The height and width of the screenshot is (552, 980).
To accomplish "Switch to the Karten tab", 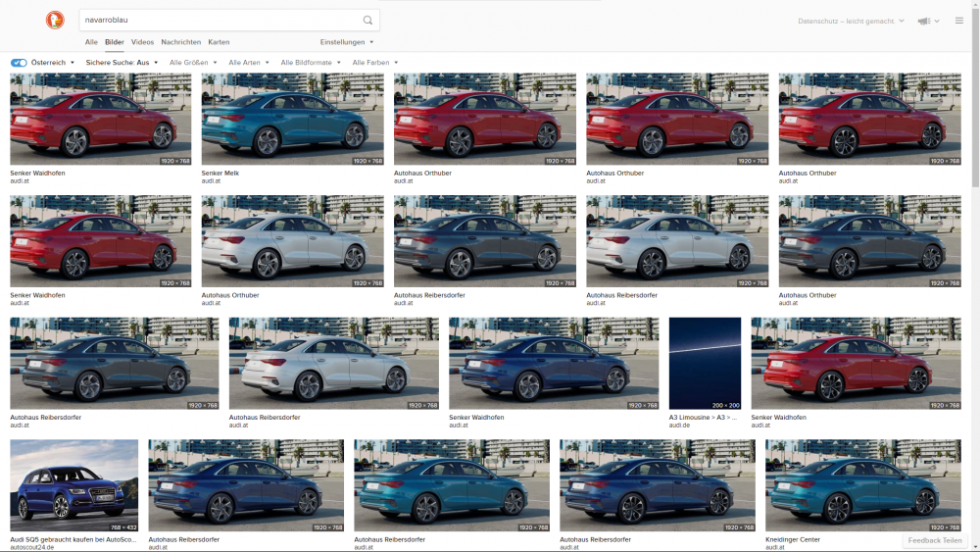I will point(219,42).
